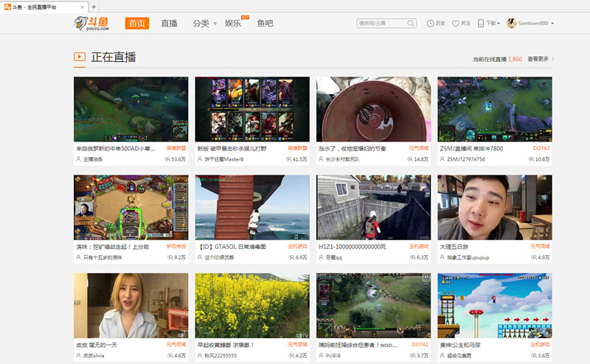Open the 鱼吧 navigation item
The width and height of the screenshot is (590, 364).
pyautogui.click(x=265, y=24)
